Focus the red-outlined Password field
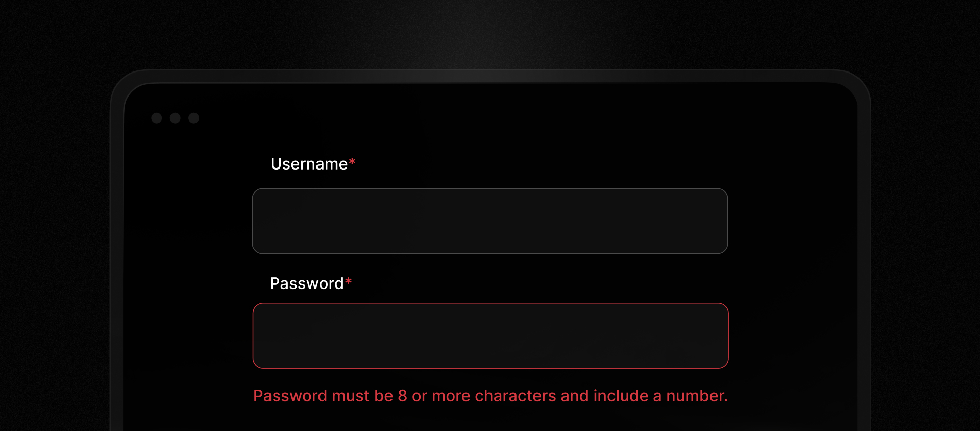The width and height of the screenshot is (980, 431). (x=490, y=336)
